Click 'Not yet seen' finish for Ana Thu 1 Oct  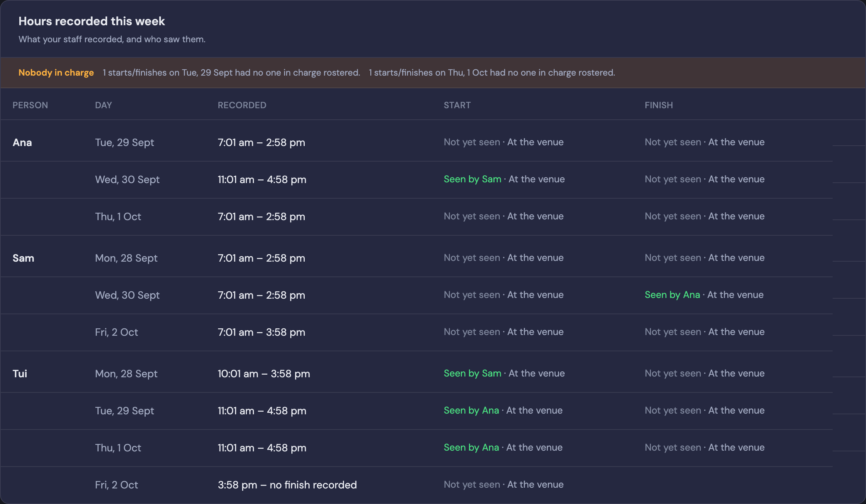pyautogui.click(x=673, y=216)
